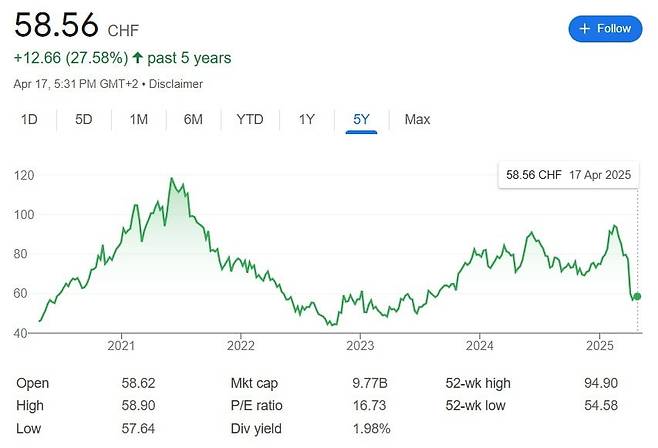The image size is (658, 448).
Task: Click the Mkt cap label
Action: point(254,383)
